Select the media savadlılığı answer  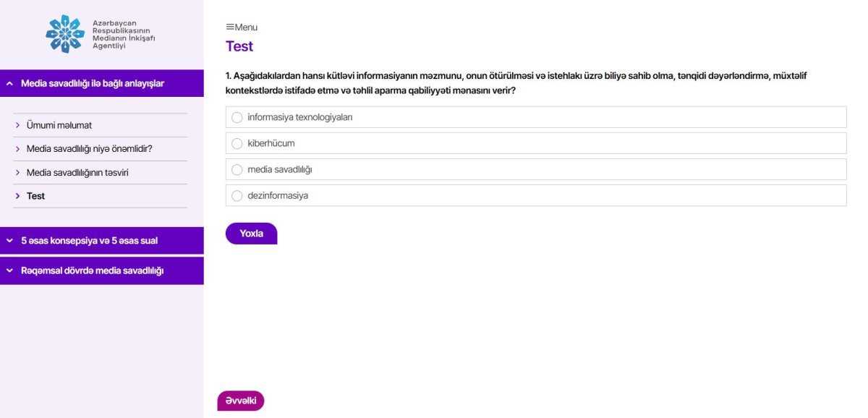click(x=237, y=169)
